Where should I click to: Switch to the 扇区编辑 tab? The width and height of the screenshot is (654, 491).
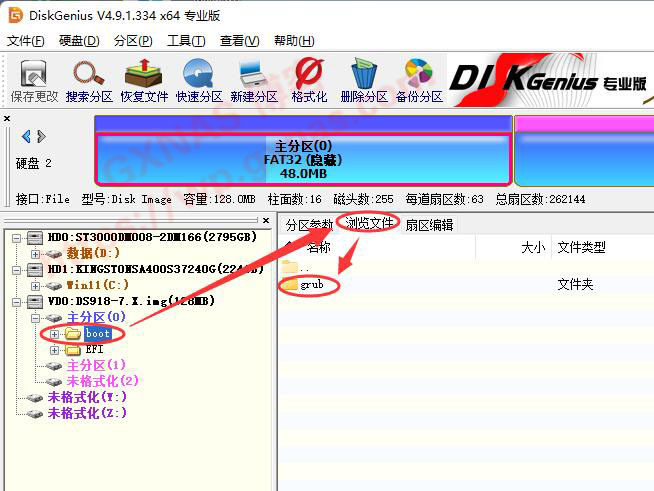click(429, 224)
